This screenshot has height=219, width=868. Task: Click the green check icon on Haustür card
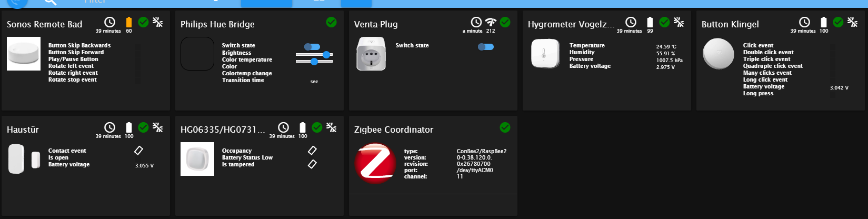[143, 127]
